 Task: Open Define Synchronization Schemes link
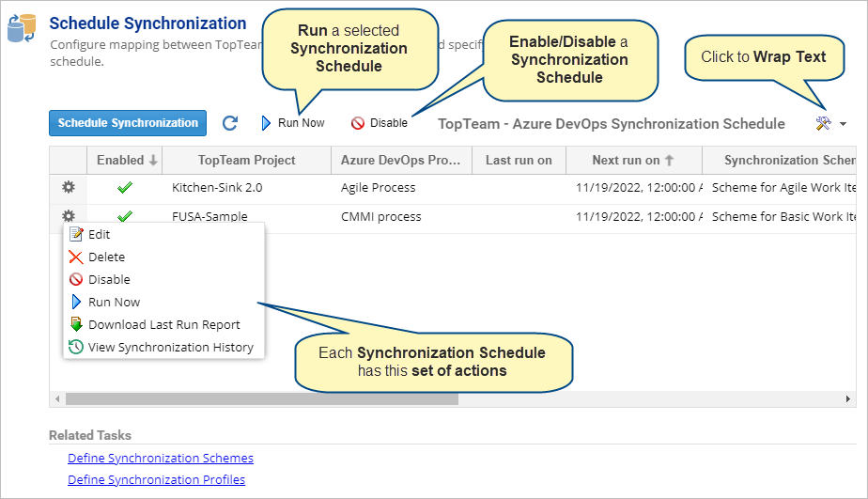point(161,458)
